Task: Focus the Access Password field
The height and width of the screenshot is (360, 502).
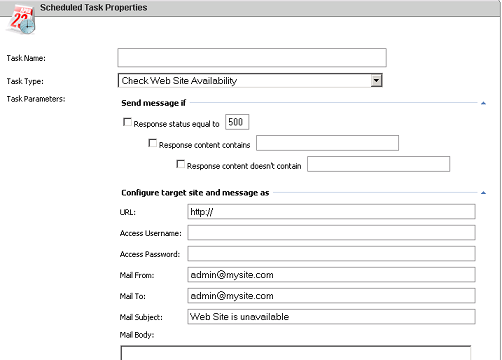Action: tap(331, 254)
